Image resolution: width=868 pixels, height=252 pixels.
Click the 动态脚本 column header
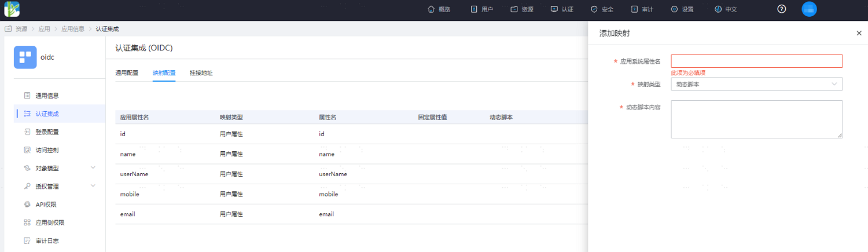pyautogui.click(x=501, y=117)
